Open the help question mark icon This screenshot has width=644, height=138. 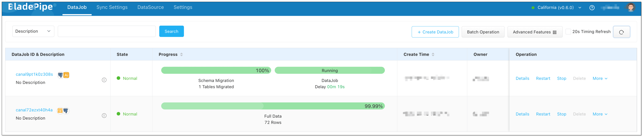point(592,8)
